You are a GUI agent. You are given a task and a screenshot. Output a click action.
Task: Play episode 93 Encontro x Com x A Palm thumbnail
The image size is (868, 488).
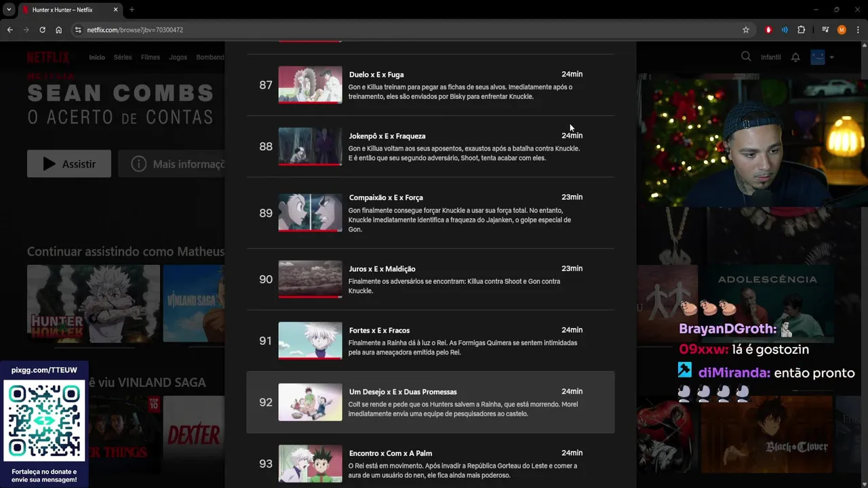310,464
